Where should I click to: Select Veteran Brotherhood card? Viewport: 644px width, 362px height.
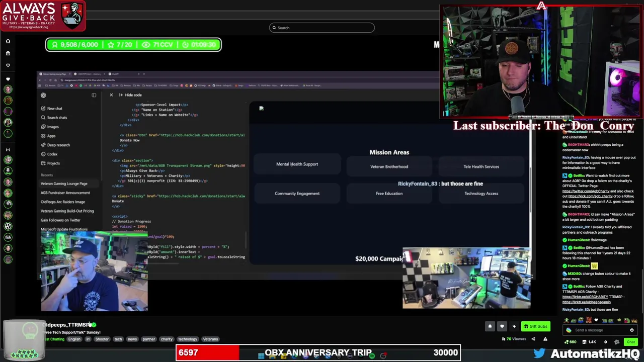[389, 166]
